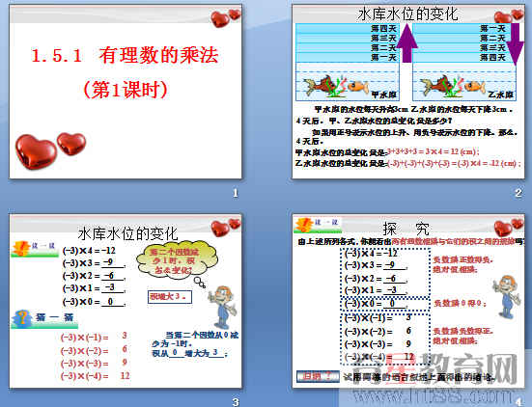The image size is (532, 407).
Task: Click the heading 水库水位的变化 on slide 3
Action: pos(127,233)
